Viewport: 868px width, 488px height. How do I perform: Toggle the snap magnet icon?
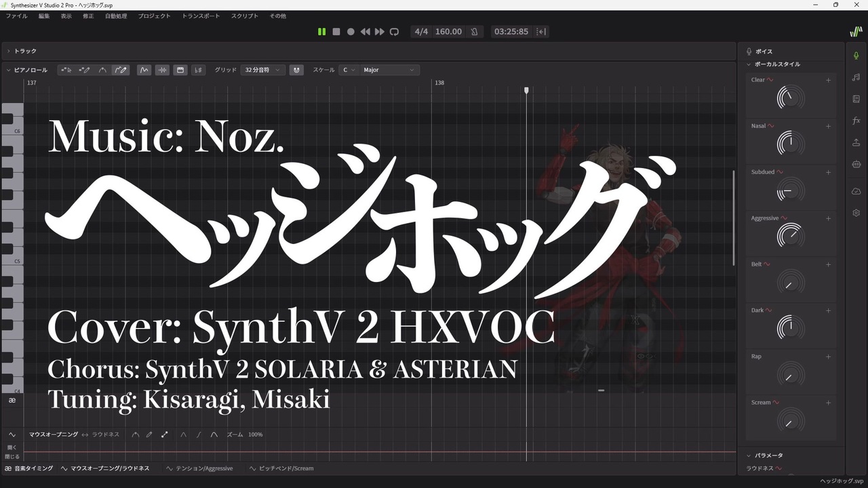296,70
